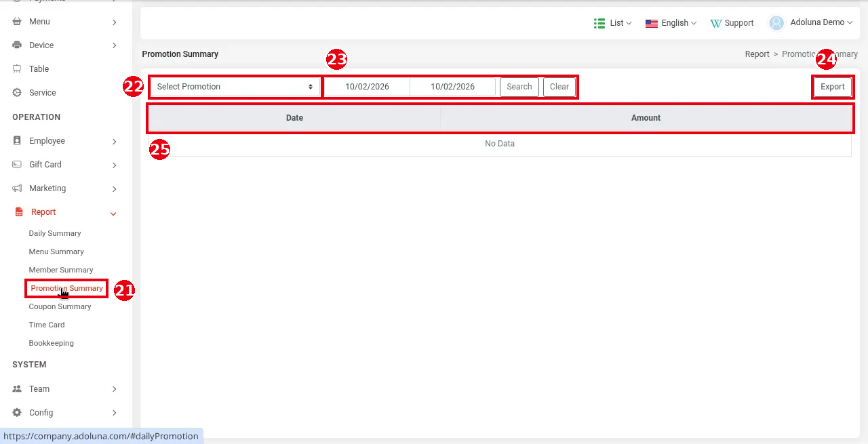Open Daily Summary report
868x444 pixels.
(x=55, y=233)
